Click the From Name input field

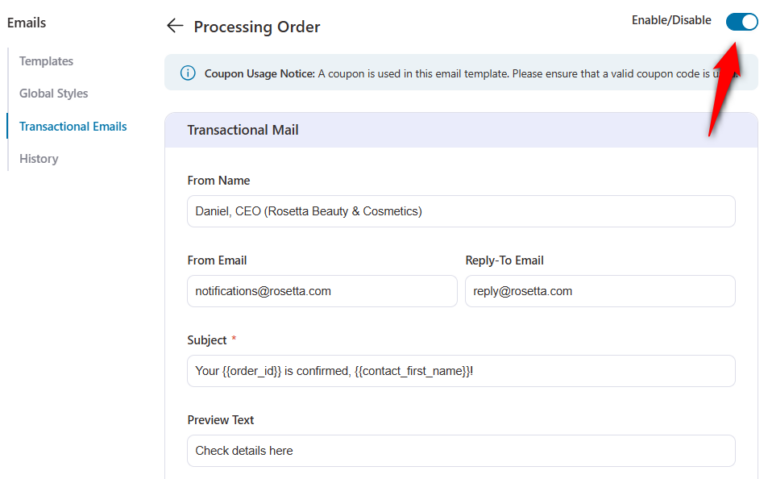pos(461,211)
